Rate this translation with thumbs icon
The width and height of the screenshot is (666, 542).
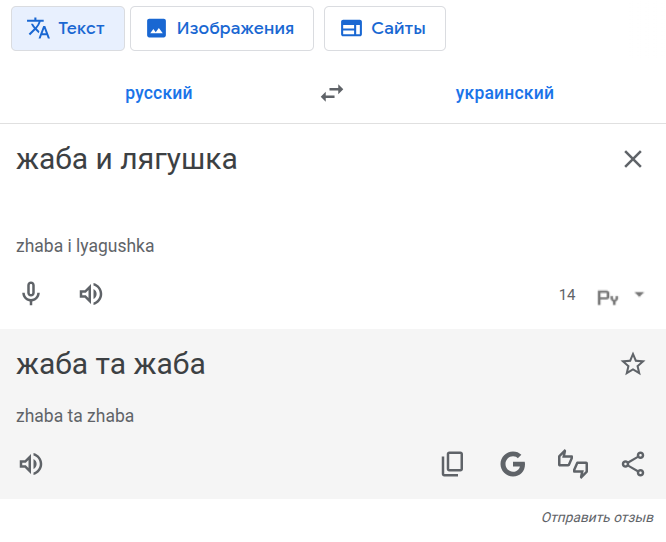pyautogui.click(x=573, y=464)
